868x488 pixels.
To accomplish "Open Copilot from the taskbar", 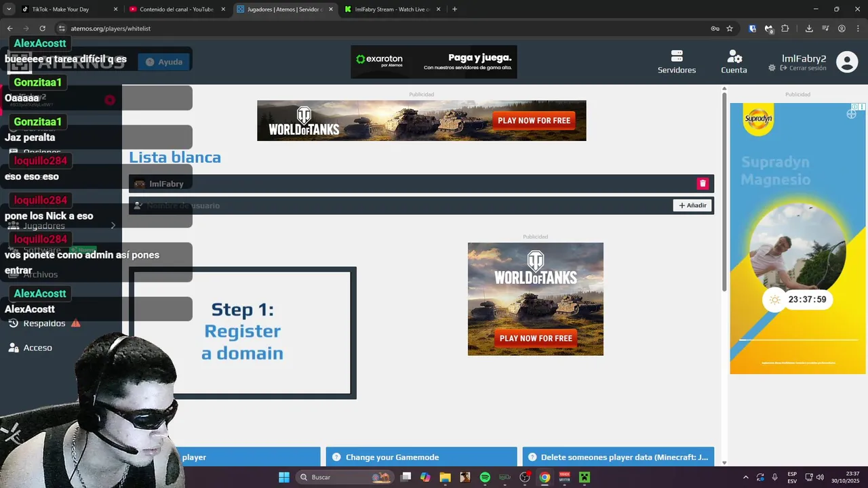I will coord(425,477).
